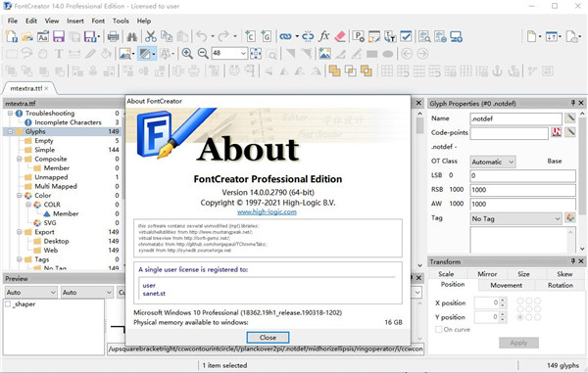Screen dimensions: 588x373
Task: Click the Insert Character icon (C)
Action: coord(250,36)
